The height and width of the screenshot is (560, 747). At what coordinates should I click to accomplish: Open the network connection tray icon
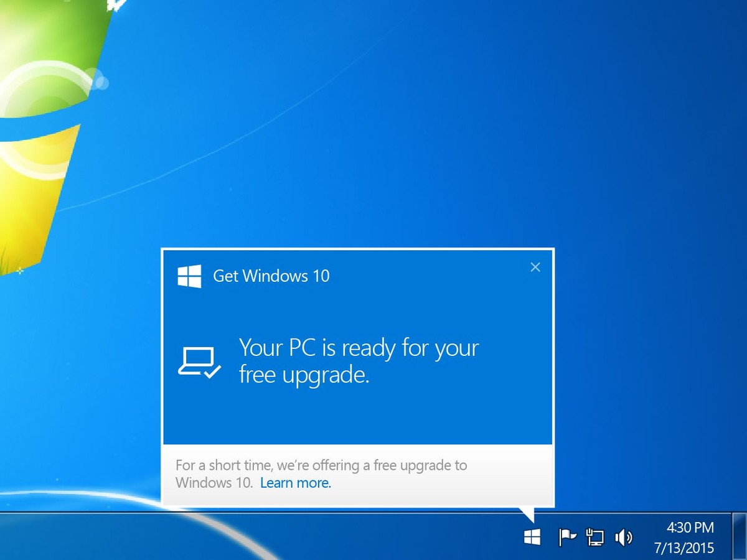click(595, 537)
